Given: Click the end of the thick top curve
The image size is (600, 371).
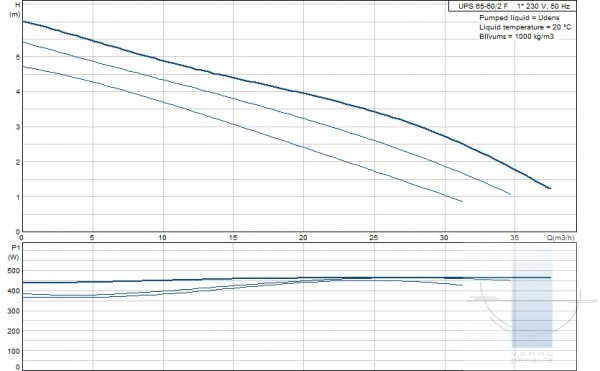Looking at the screenshot, I should pyautogui.click(x=550, y=188).
